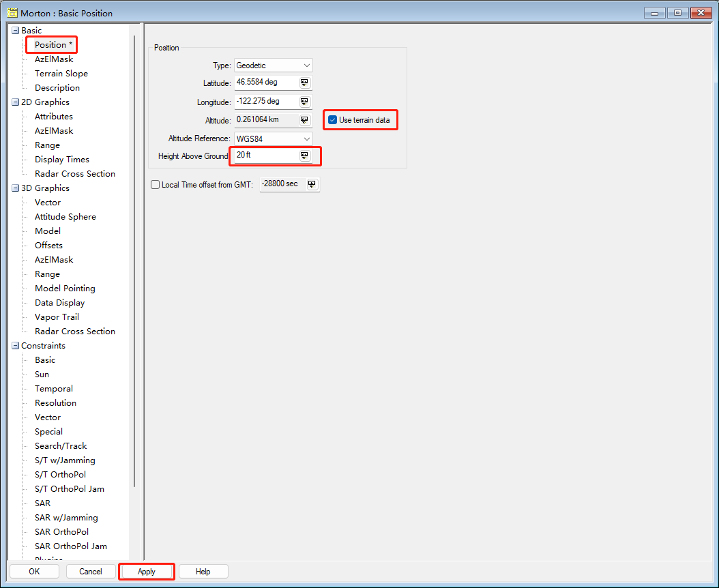Select Vapor Trail under 3D Graphics
This screenshot has width=719, height=588.
coord(56,317)
